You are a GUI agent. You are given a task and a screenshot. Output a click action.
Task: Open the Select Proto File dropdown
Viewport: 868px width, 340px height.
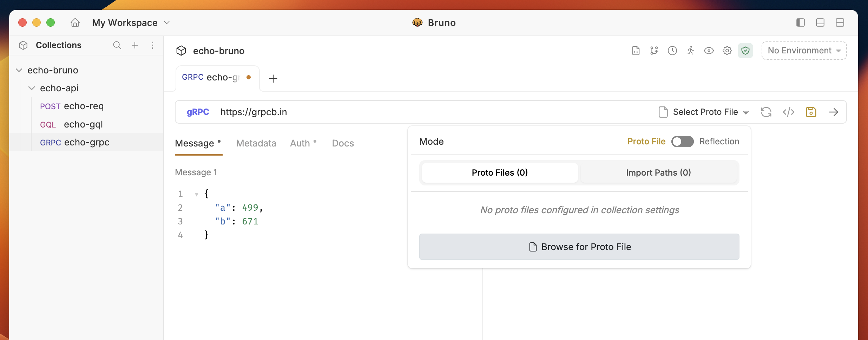[704, 112]
